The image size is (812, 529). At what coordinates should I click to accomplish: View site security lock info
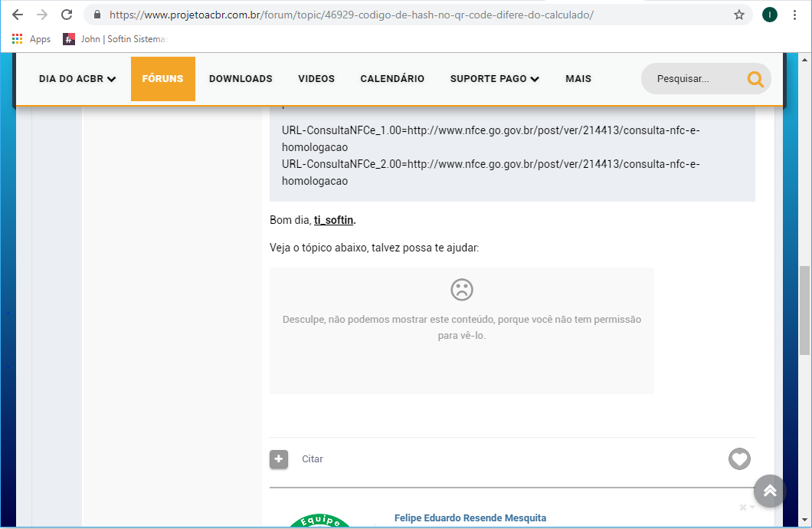click(x=97, y=15)
